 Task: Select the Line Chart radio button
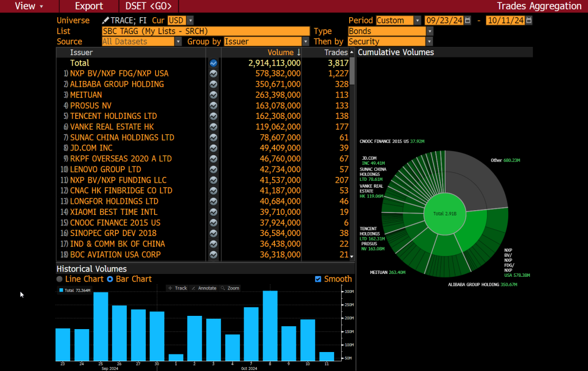coord(59,279)
